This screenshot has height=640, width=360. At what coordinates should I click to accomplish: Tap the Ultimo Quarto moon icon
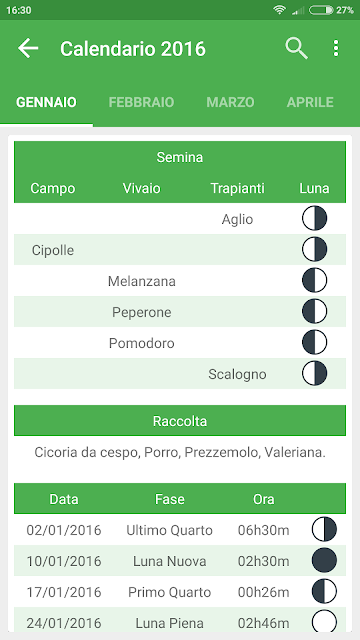(x=324, y=529)
